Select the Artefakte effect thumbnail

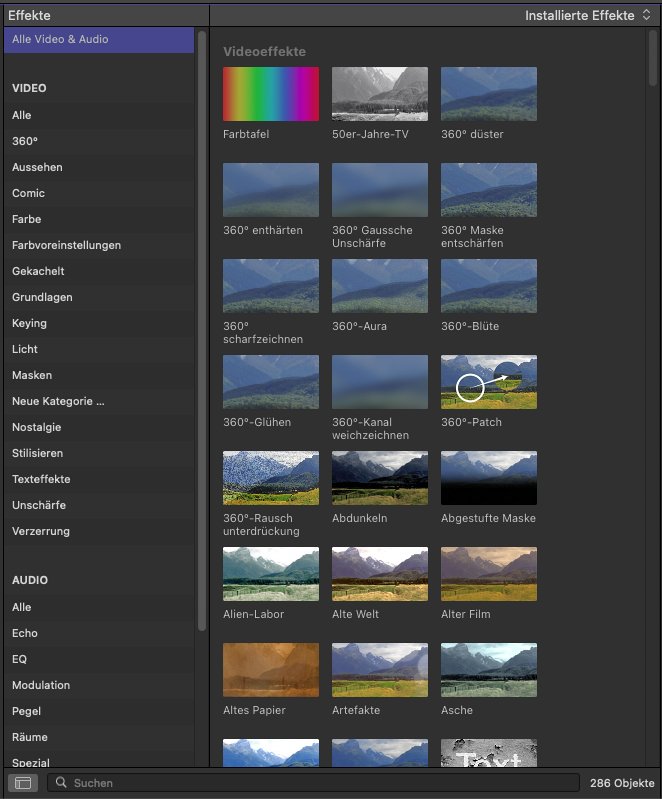point(380,670)
